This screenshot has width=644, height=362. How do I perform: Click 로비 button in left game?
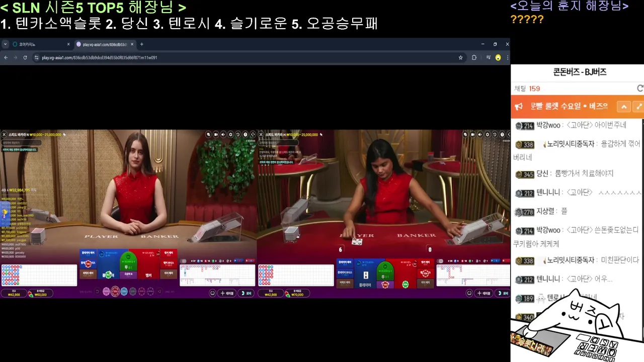[246, 293]
